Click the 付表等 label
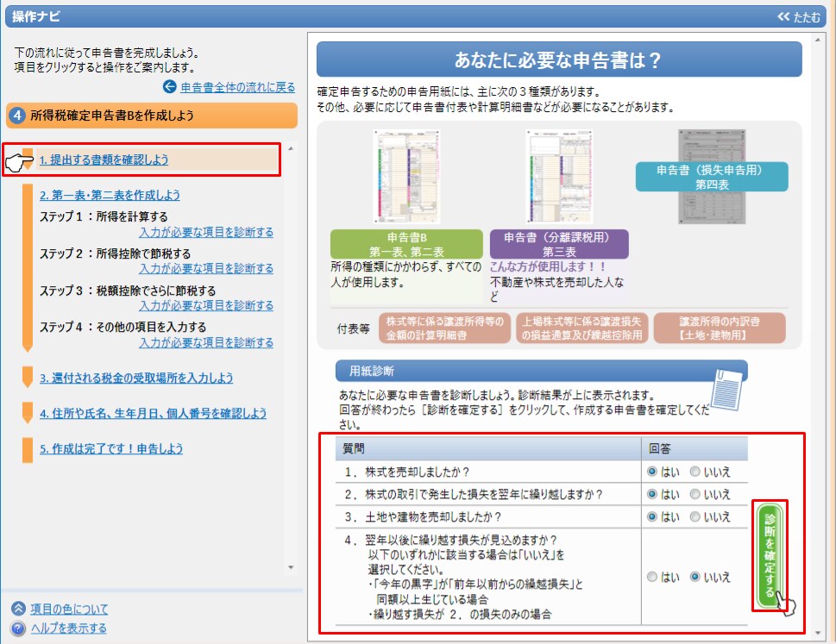This screenshot has height=644, width=836. (353, 328)
